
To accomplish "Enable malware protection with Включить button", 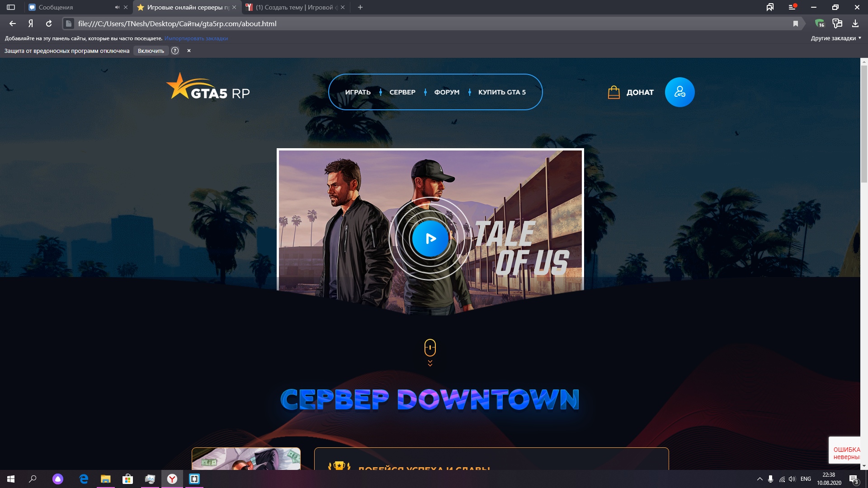I will (151, 51).
